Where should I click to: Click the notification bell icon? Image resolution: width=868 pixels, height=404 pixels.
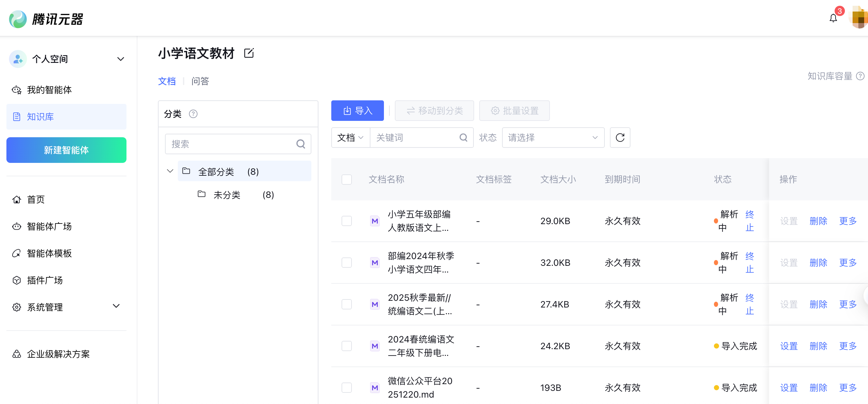tap(833, 18)
